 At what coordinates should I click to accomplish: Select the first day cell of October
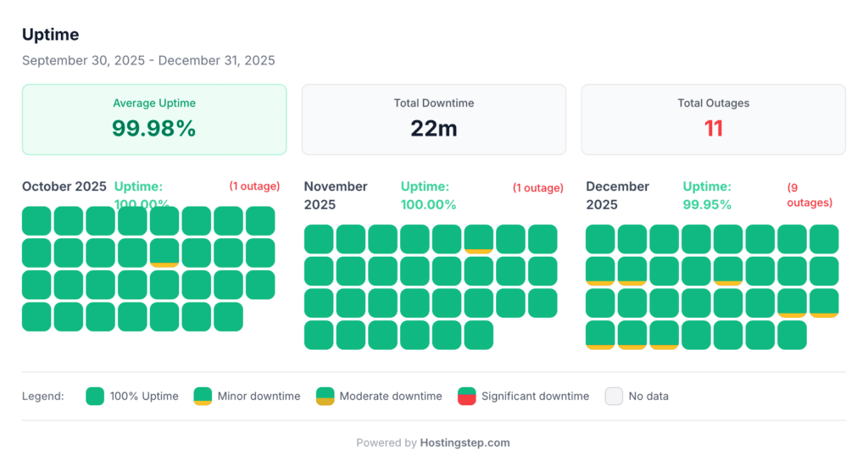click(x=36, y=220)
